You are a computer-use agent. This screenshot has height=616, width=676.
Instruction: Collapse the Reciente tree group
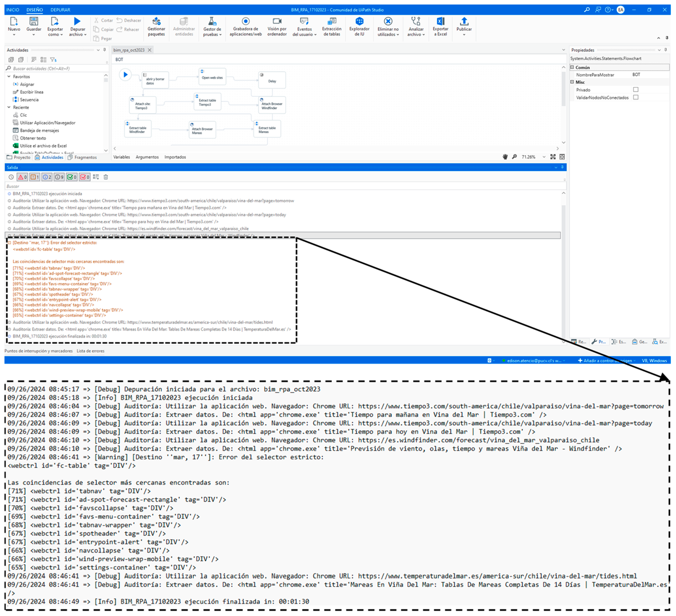click(9, 107)
